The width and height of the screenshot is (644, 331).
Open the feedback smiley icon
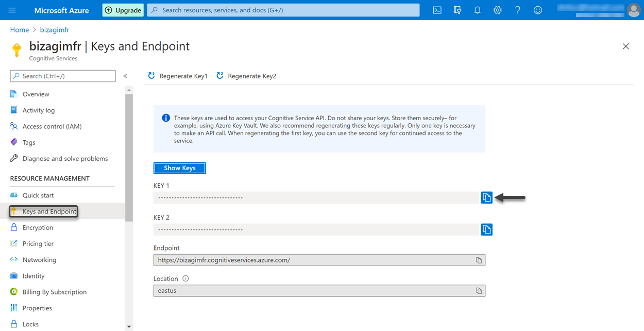(x=538, y=10)
